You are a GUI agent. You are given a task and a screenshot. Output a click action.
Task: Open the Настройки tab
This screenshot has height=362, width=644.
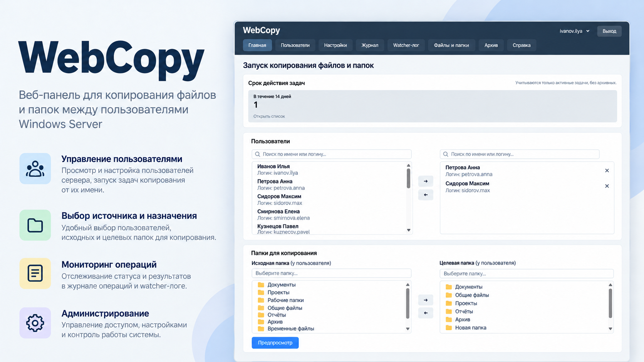(335, 45)
